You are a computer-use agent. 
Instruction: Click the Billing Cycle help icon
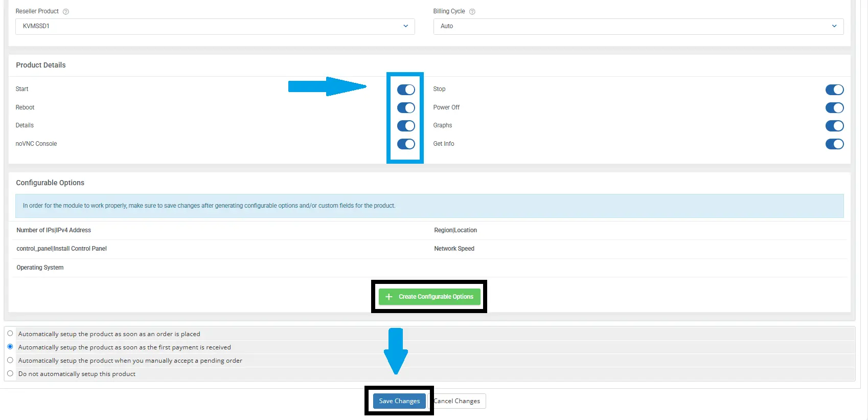click(472, 12)
